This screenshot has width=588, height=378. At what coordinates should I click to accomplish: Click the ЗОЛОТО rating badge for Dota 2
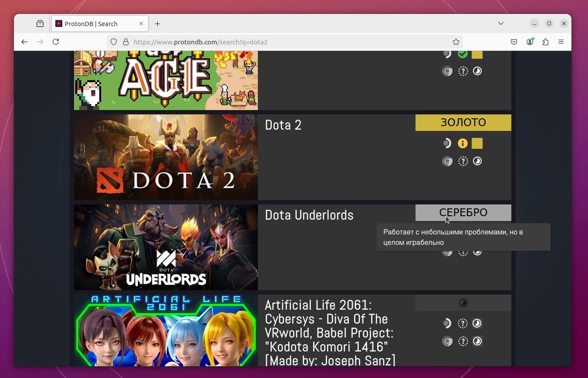click(463, 123)
